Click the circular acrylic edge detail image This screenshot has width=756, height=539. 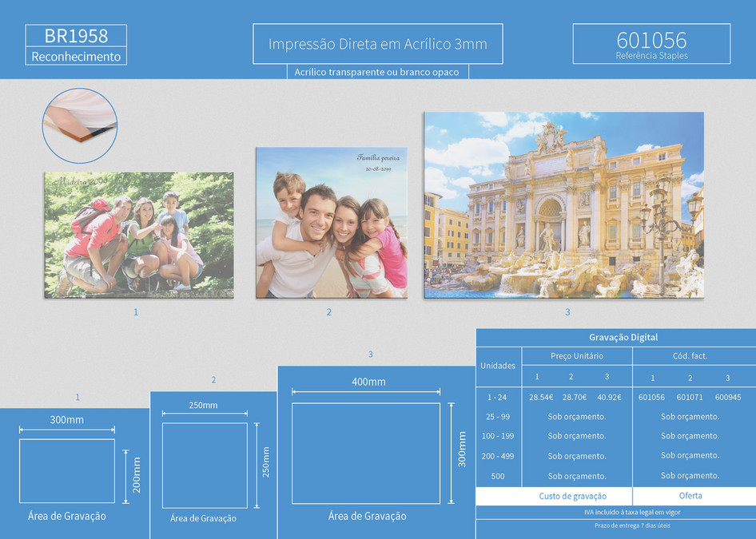pos(80,125)
